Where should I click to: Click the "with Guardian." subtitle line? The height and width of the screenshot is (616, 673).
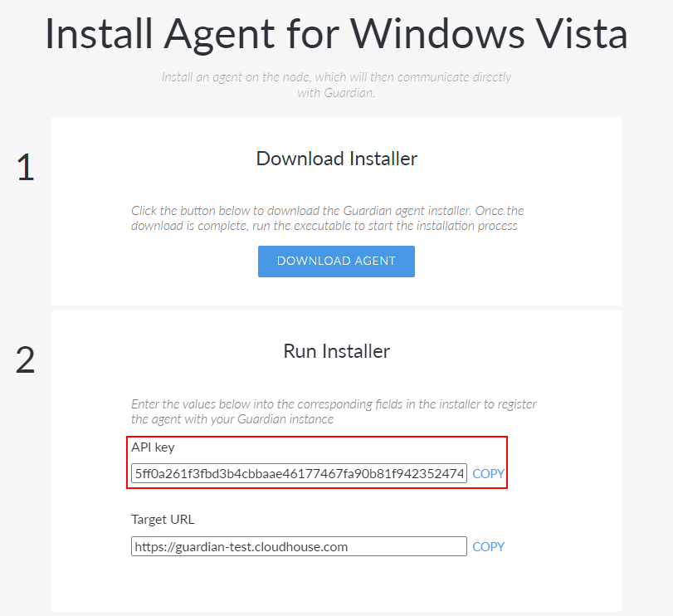pyautogui.click(x=336, y=93)
